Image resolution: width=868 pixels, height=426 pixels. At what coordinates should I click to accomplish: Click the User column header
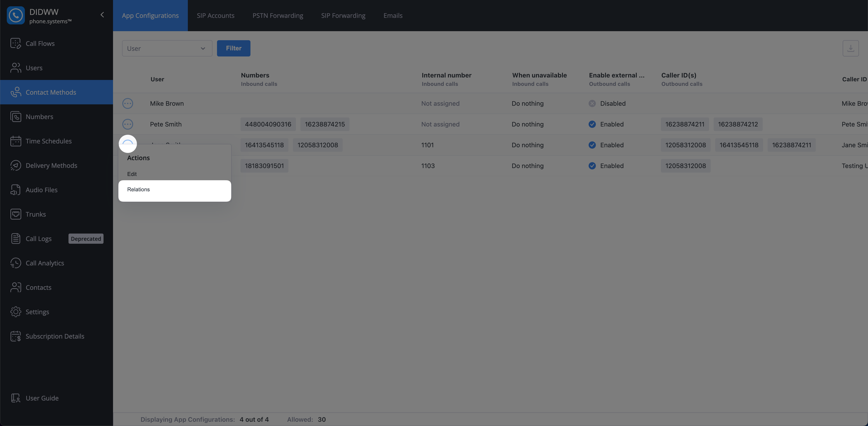click(157, 79)
